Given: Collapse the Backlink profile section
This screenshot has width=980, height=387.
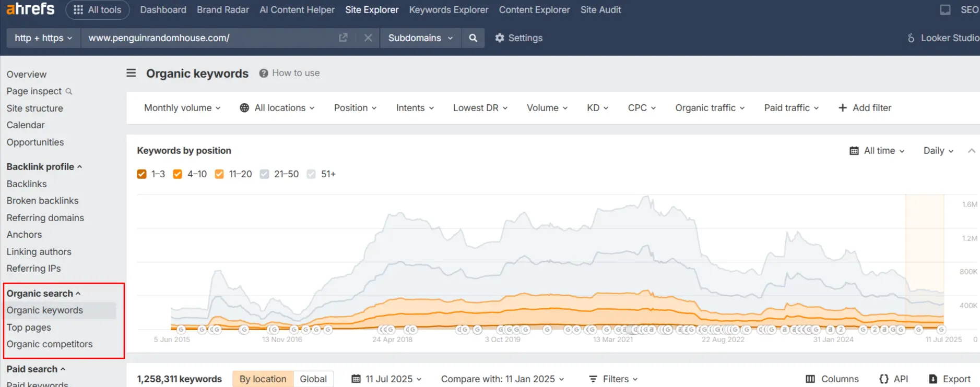Looking at the screenshot, I should click(x=44, y=167).
